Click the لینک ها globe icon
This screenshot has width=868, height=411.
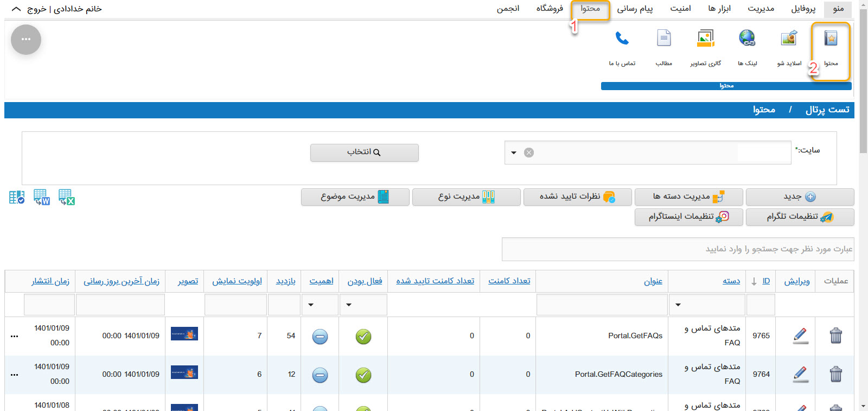coord(747,39)
